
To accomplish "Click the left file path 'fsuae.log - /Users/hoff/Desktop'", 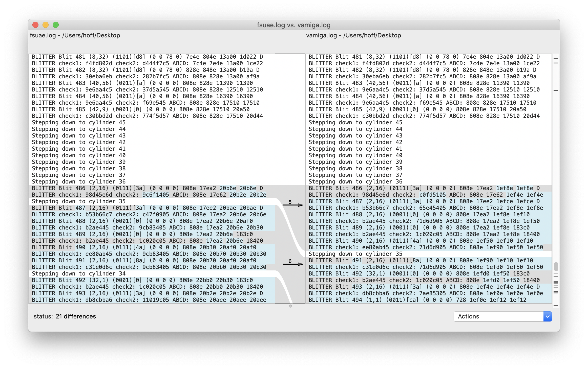I will [x=75, y=35].
